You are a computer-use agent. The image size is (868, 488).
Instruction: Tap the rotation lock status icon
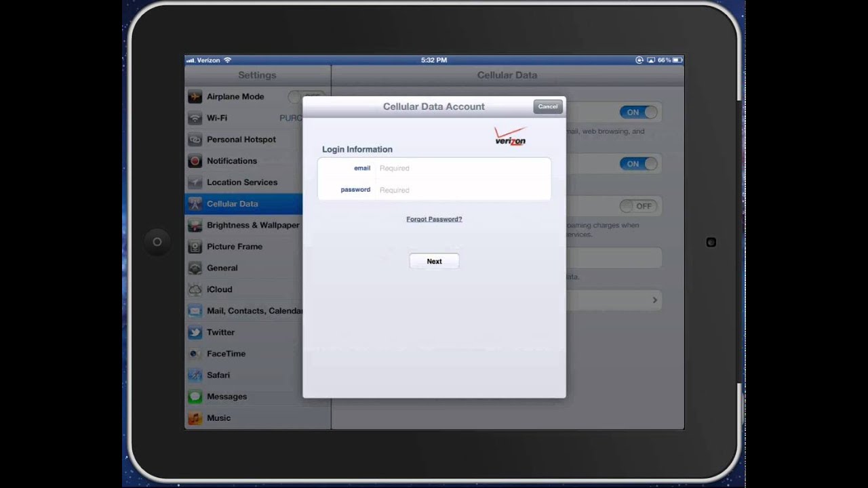tap(639, 60)
